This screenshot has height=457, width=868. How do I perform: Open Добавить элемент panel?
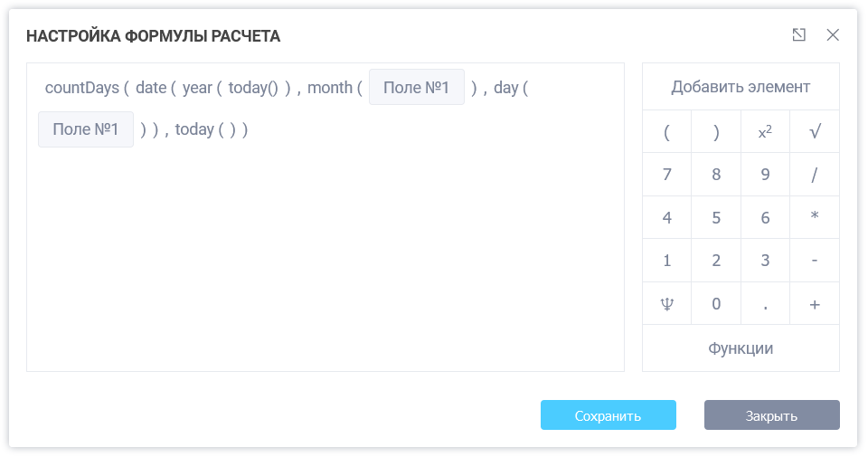point(741,87)
